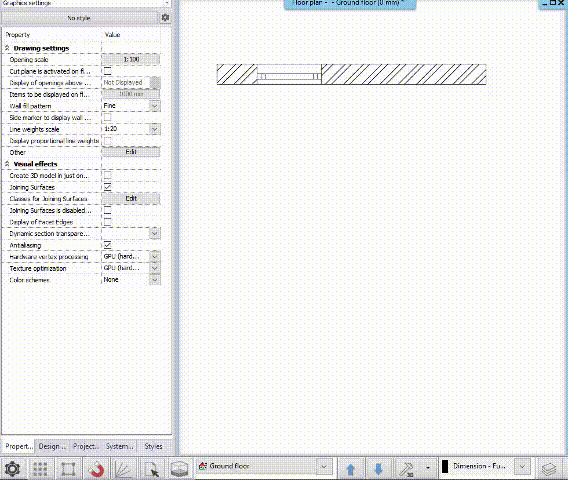Screen dimensions: 568x480
Task: Click the hammer 3D build icon
Action: coord(406,469)
